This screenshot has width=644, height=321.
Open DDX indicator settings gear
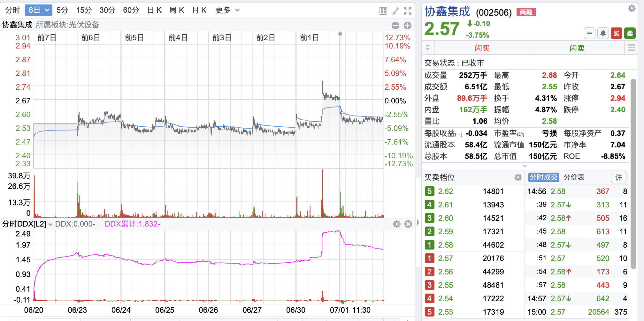[396, 224]
